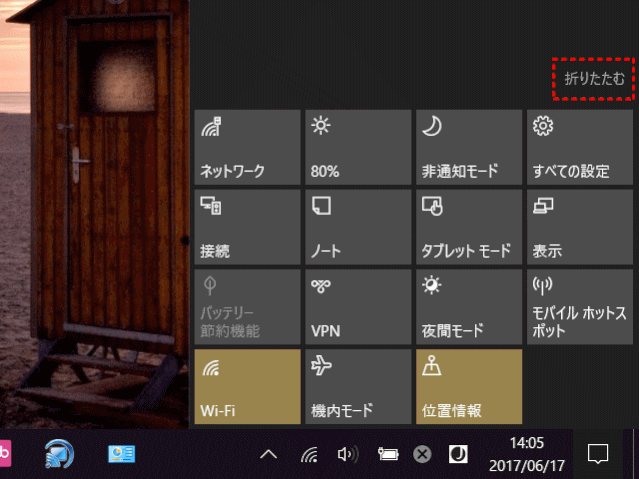Screen dimensions: 639x479
Task: Open the pink taskbar app icon
Action: click(5, 453)
